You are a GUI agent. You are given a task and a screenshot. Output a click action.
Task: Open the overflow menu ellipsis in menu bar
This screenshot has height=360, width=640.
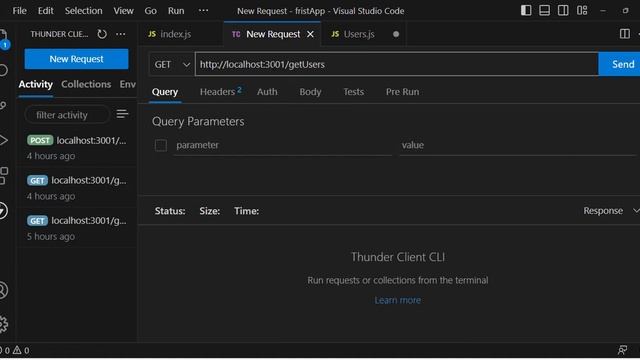coord(203,11)
